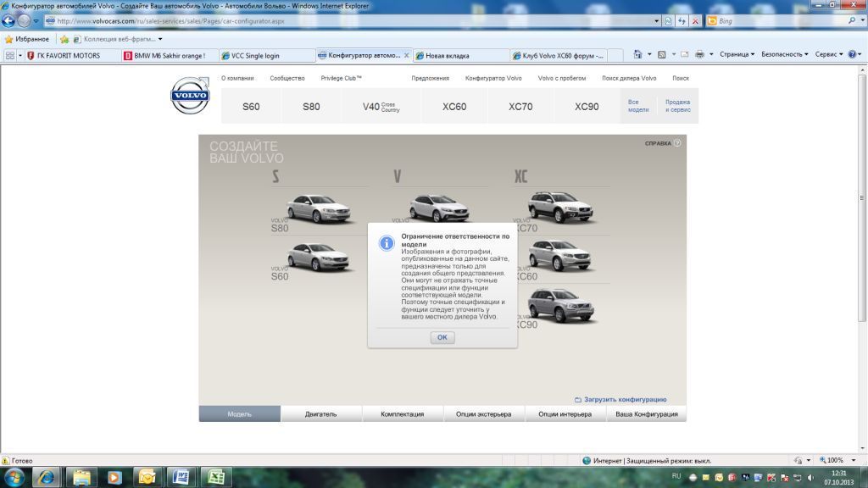Image resolution: width=868 pixels, height=488 pixels.
Task: Expand the address bar history dropdown
Action: click(657, 21)
